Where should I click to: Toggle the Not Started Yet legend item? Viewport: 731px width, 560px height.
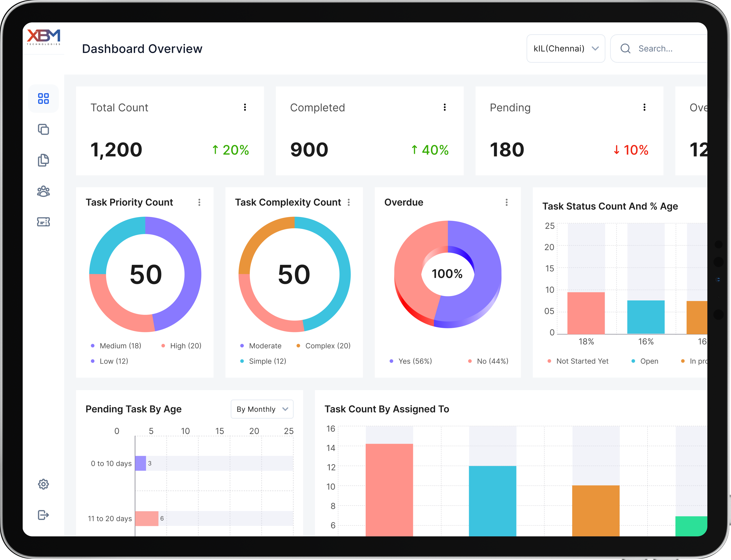pyautogui.click(x=578, y=361)
